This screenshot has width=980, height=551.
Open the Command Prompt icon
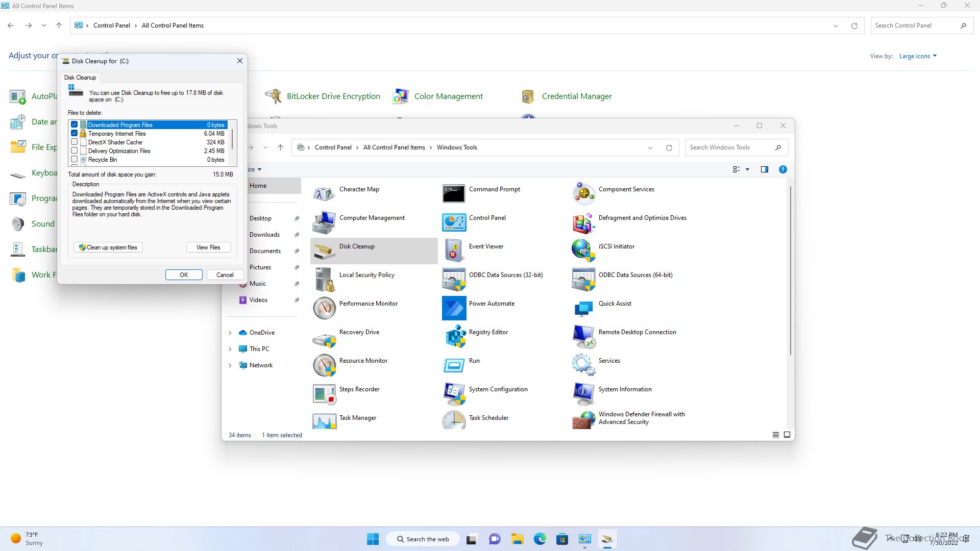(454, 193)
